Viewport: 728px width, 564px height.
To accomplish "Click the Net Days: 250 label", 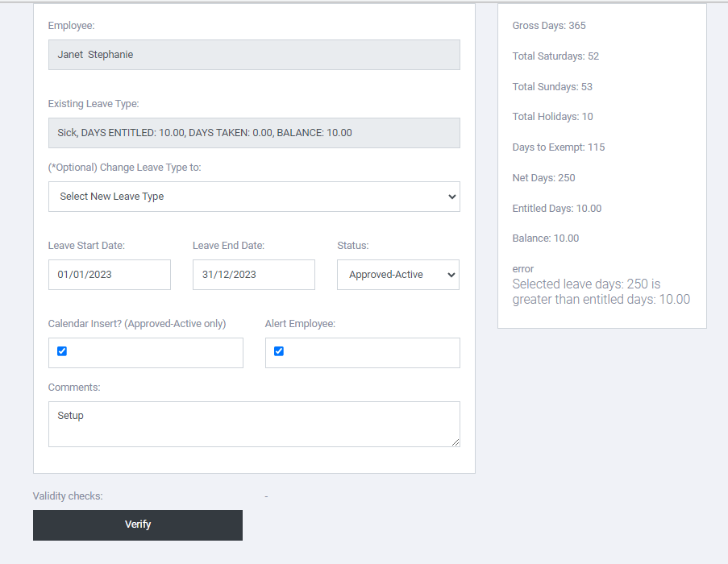I will 543,177.
